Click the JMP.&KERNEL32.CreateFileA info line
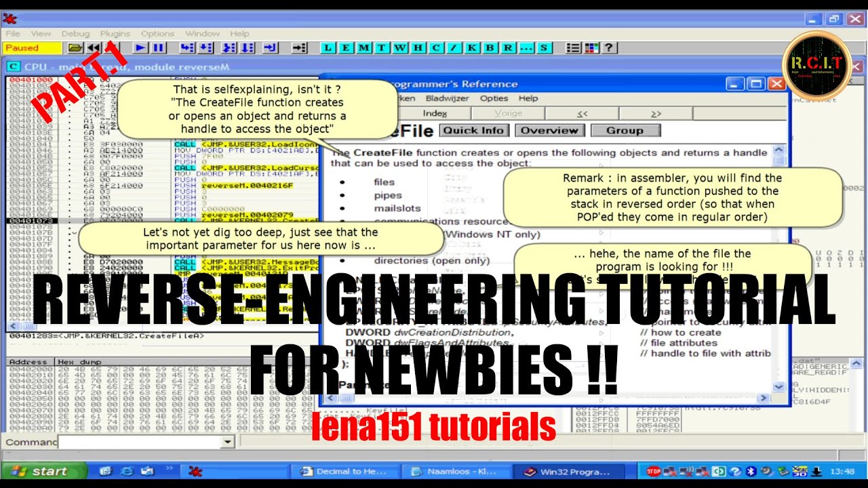The height and width of the screenshot is (488, 868). 106,335
